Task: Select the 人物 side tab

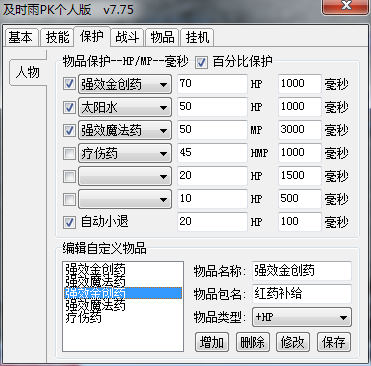Action: click(28, 72)
